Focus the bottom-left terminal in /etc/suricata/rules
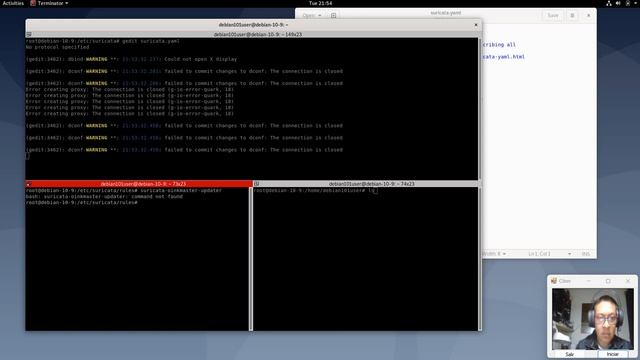 tap(137, 259)
